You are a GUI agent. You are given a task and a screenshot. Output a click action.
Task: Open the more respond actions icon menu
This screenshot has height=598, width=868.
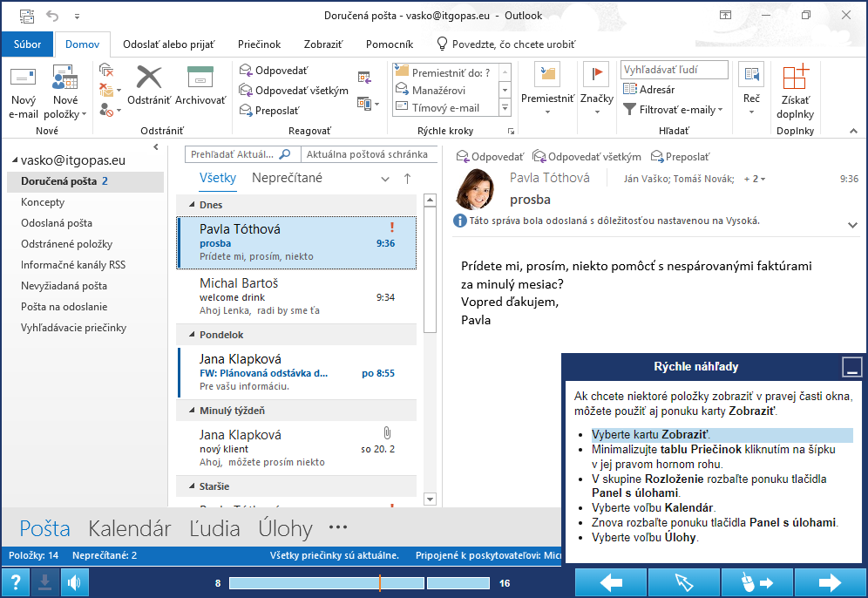point(368,104)
